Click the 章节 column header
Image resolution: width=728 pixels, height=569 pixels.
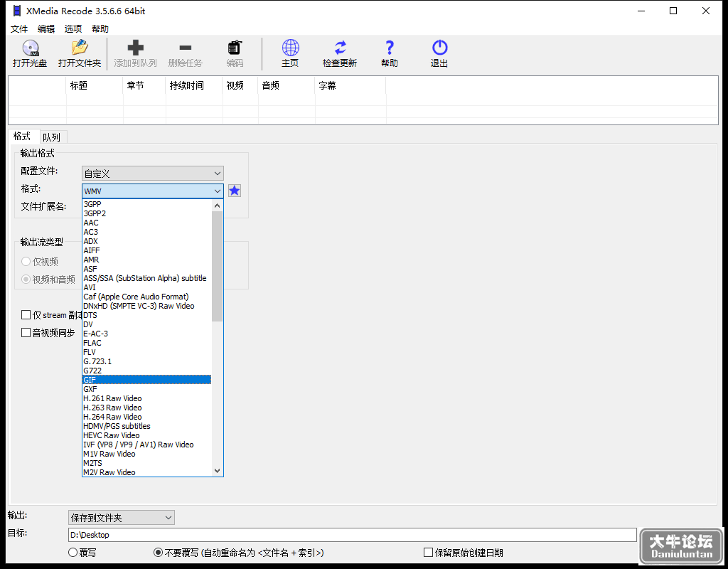point(144,85)
